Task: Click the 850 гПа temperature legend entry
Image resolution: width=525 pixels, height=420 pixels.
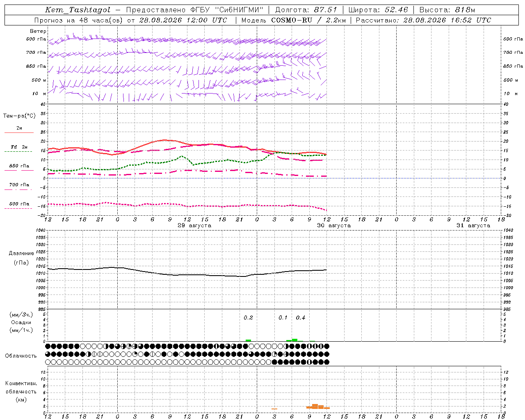Action: tap(19, 168)
